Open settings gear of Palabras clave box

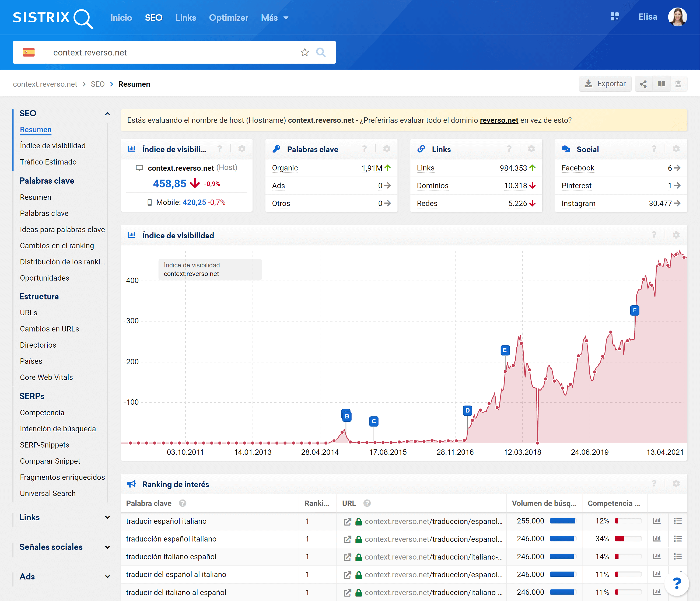click(387, 149)
